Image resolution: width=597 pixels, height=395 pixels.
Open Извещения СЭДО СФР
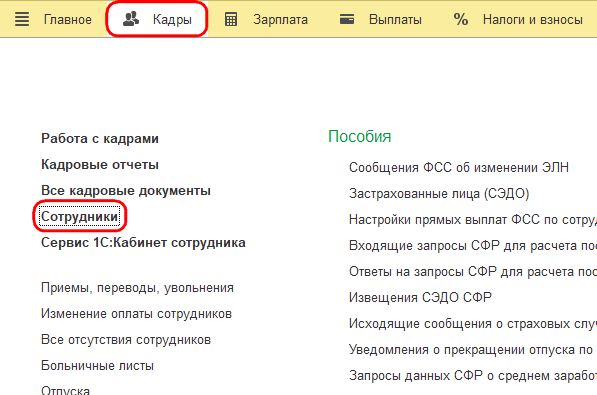(x=420, y=297)
